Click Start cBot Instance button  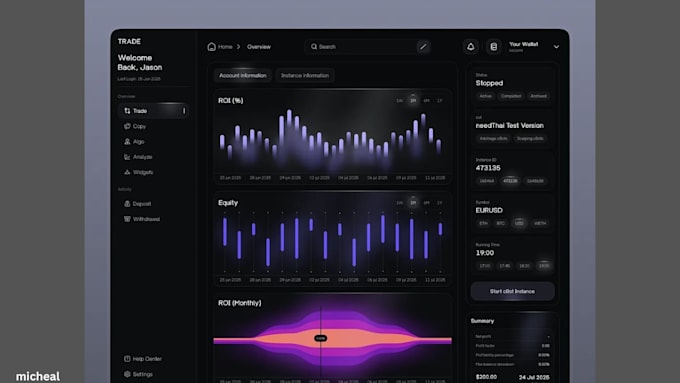(x=512, y=291)
